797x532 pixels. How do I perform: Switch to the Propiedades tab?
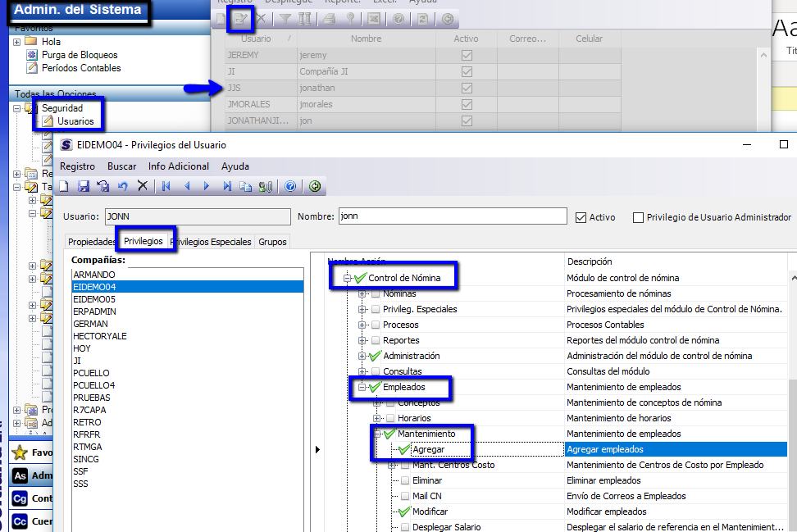(x=92, y=242)
